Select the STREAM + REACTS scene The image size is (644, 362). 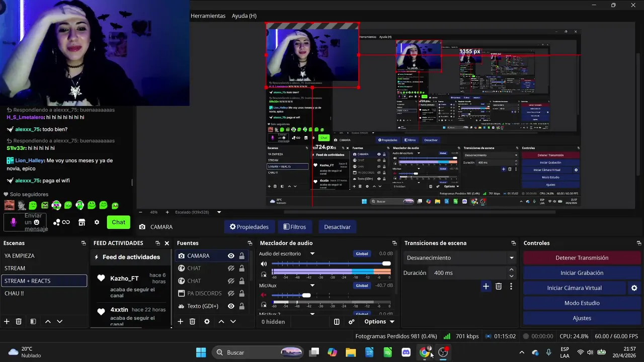tap(44, 281)
